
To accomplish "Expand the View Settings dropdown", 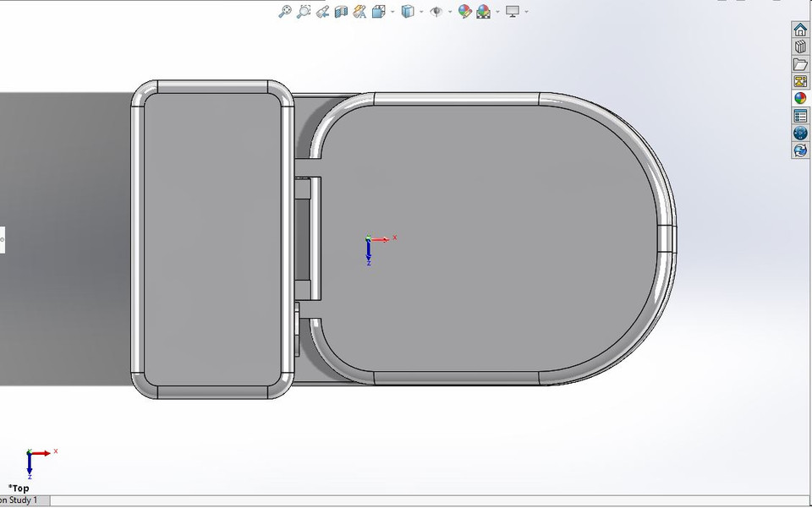I will 525,11.
